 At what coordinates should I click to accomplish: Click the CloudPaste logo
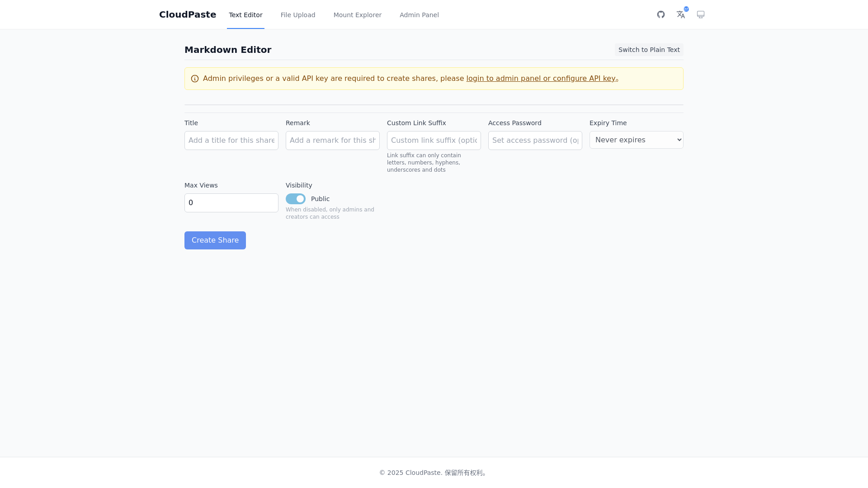tap(188, 14)
